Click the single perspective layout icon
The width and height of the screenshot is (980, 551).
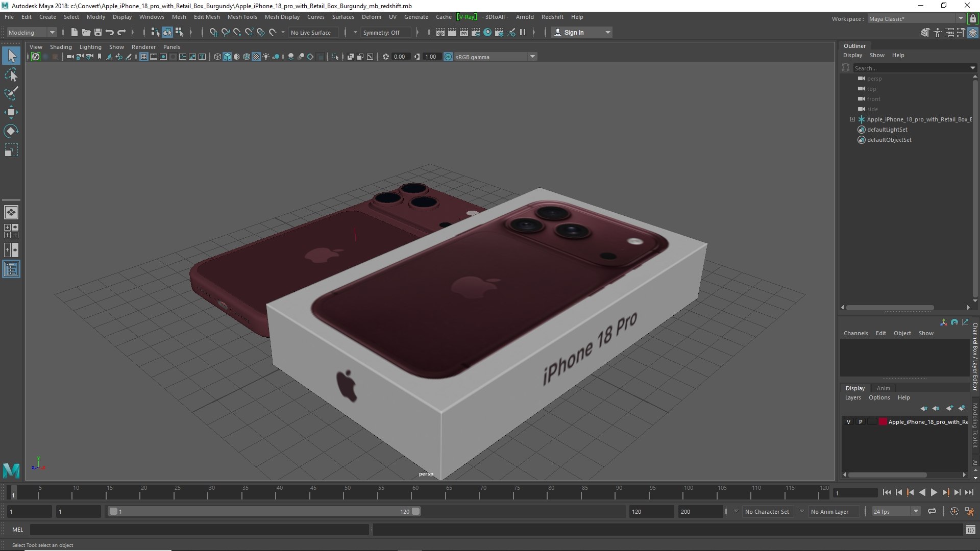point(11,212)
